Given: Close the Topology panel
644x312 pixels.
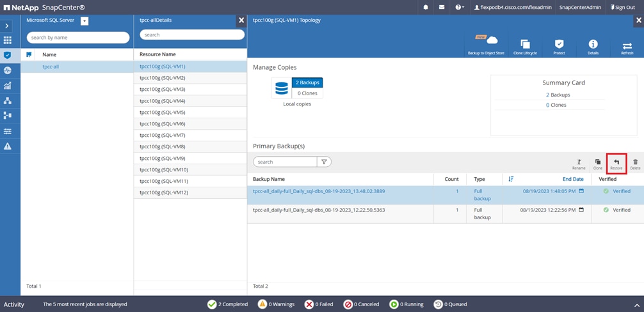Looking at the screenshot, I should (639, 20).
